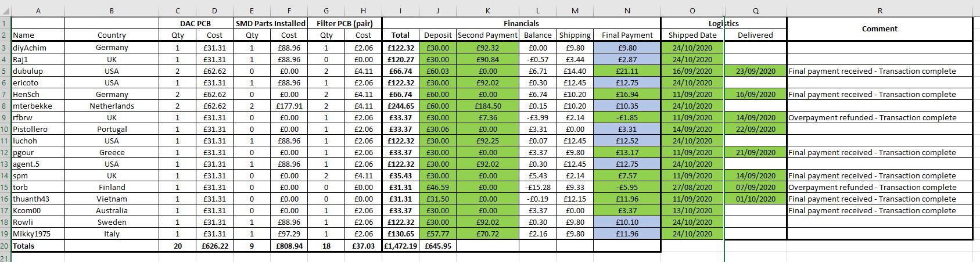Viewport: 980px width, 262px height.
Task: Click the Balance cell -£15.28
Action: click(x=537, y=187)
